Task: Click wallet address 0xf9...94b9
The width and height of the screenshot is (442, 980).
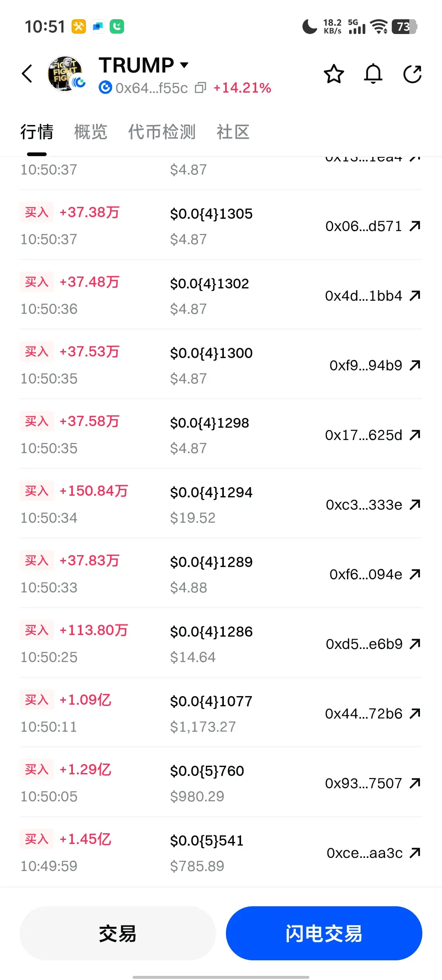Action: [x=365, y=365]
